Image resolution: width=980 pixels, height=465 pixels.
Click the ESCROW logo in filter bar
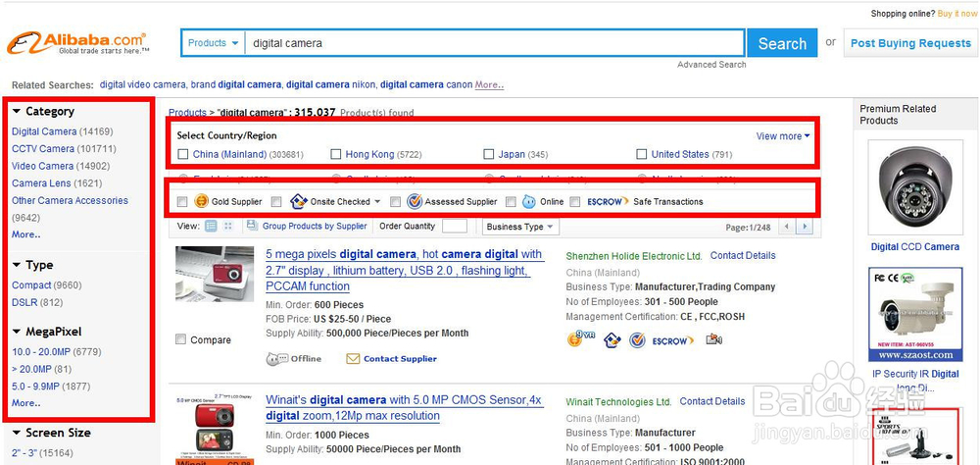[x=608, y=201]
